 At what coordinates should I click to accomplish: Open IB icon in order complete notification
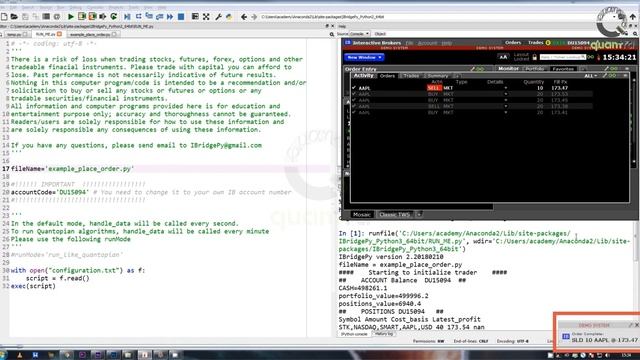pos(566,337)
